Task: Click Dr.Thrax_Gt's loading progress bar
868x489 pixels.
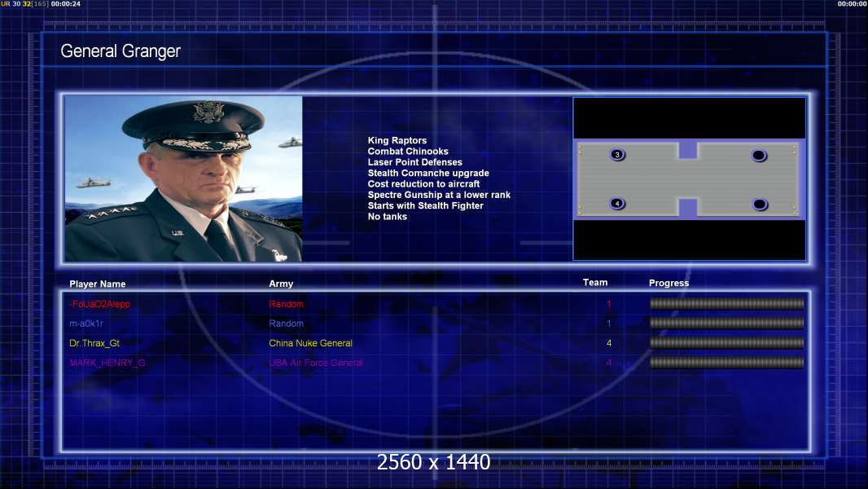Action: 727,343
